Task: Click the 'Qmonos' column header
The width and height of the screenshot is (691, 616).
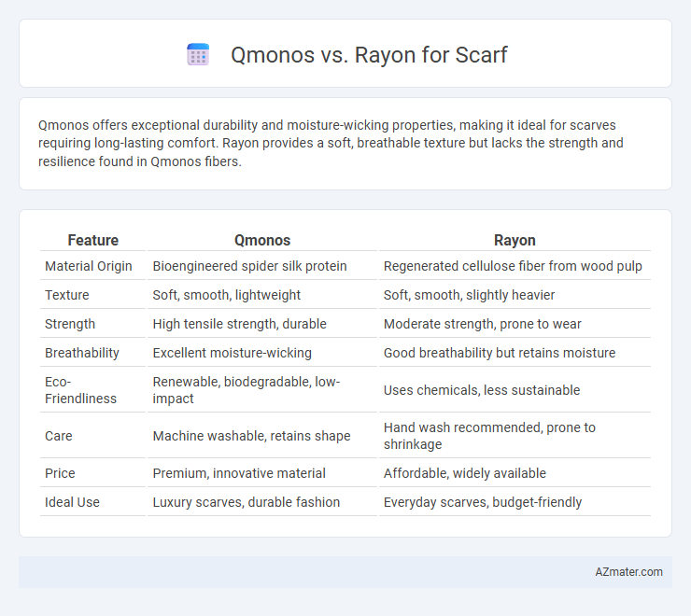Action: pos(262,240)
